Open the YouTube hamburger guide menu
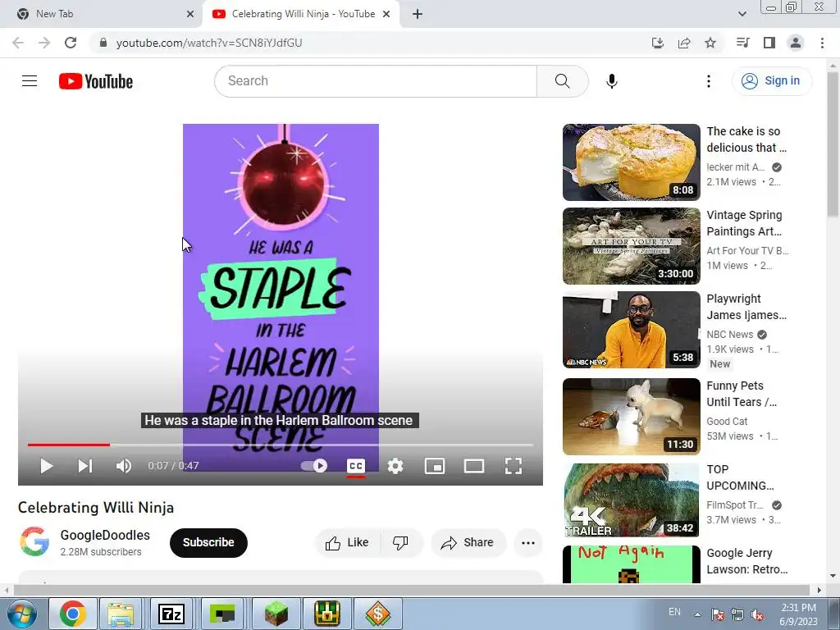The image size is (840, 630). click(30, 81)
